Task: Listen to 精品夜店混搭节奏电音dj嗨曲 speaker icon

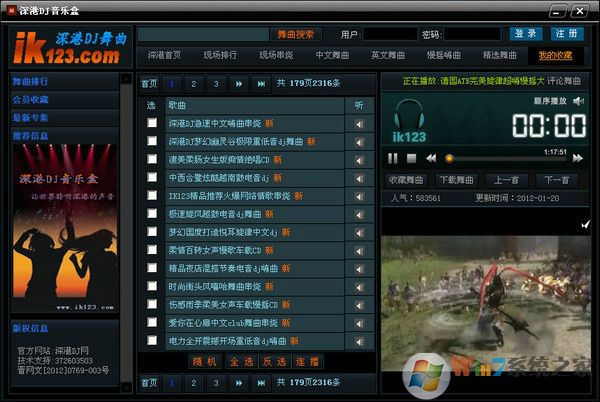Action: tap(359, 269)
